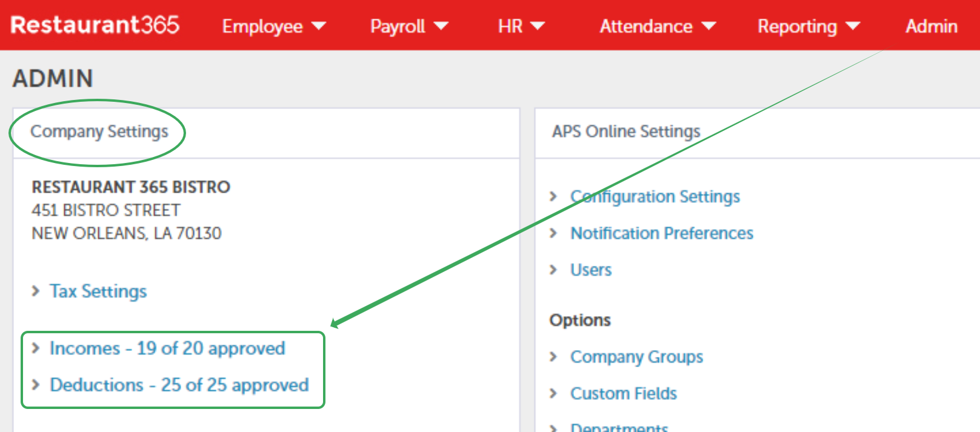
Task: Select NEW ORLEANS, LA 70130 text
Action: point(127,233)
